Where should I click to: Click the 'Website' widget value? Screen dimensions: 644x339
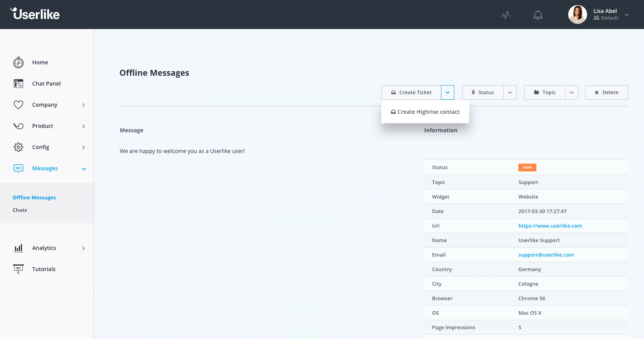(x=528, y=197)
